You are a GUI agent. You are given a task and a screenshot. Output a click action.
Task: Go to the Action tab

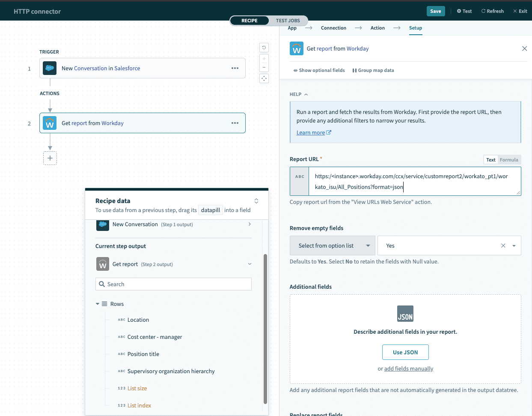[377, 28]
